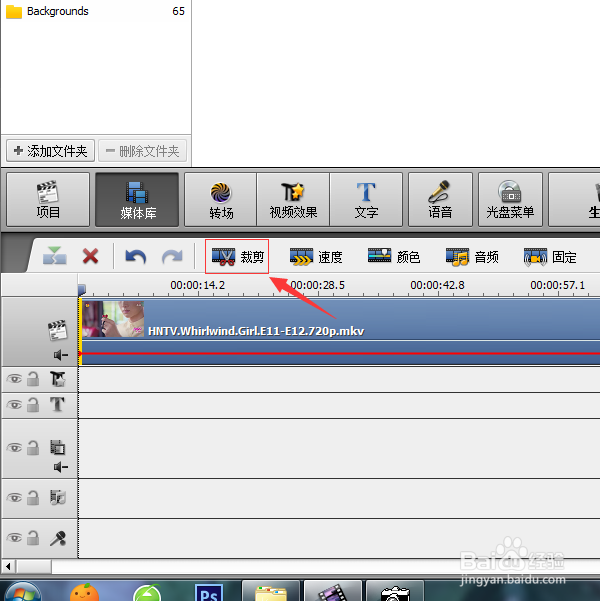Open the 转场 transitions tab
600x601 pixels.
[x=220, y=200]
